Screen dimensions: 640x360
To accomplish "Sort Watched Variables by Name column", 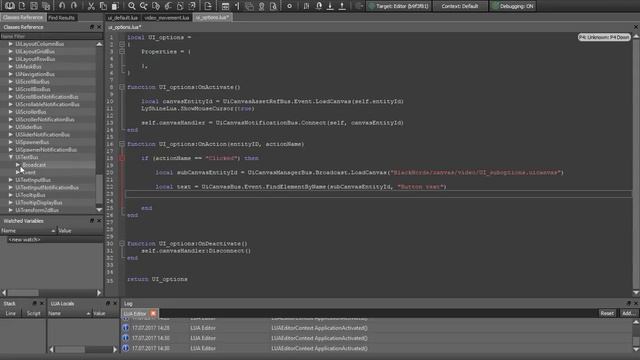I will [x=28, y=231].
